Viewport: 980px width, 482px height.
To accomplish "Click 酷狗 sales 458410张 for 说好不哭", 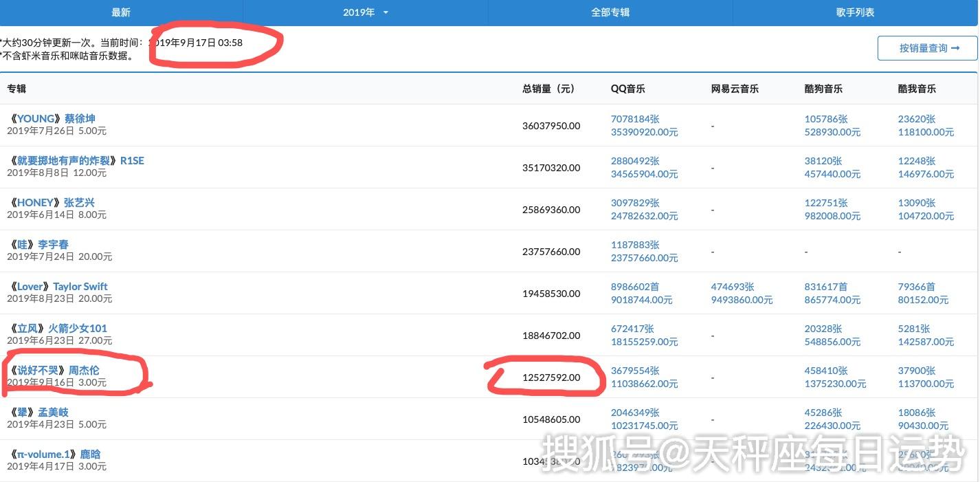I will (826, 371).
